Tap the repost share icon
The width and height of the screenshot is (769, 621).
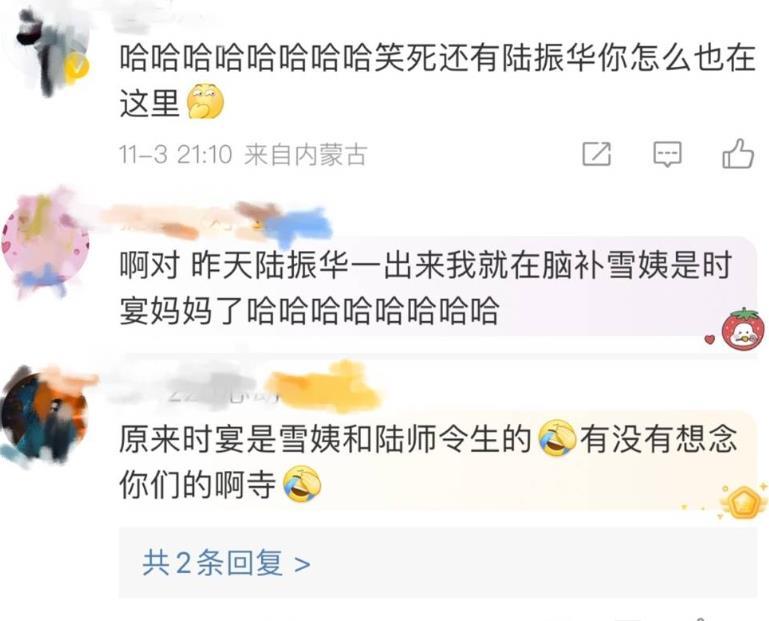pyautogui.click(x=596, y=154)
